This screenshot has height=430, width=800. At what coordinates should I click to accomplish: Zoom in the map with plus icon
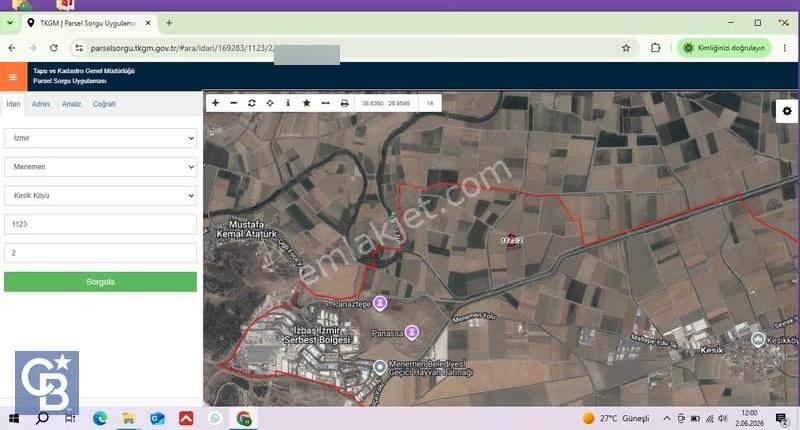(215, 103)
